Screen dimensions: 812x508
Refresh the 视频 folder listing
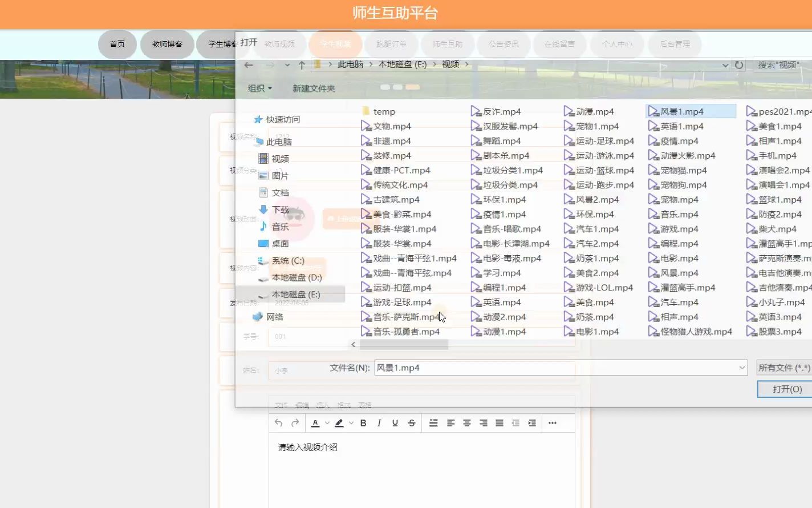click(739, 65)
